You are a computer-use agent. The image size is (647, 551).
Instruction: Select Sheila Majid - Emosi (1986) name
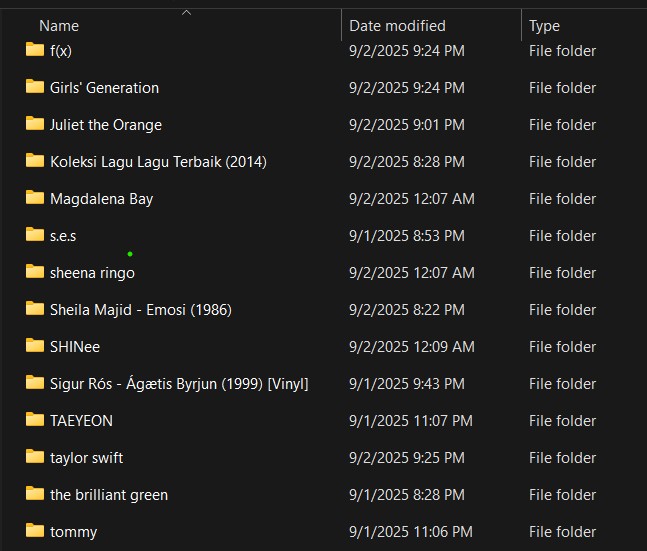click(x=141, y=310)
